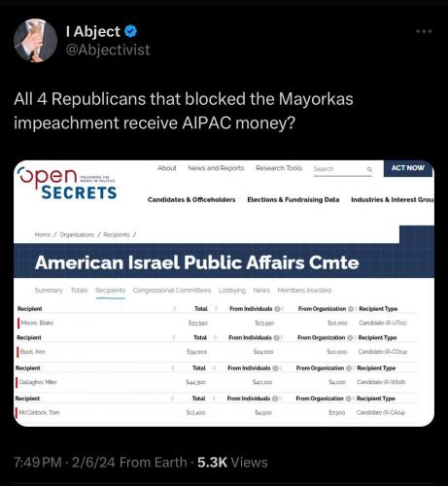Viewport: 448px width, 486px height.
Task: Click the ACT NOW button
Action: pyautogui.click(x=408, y=168)
